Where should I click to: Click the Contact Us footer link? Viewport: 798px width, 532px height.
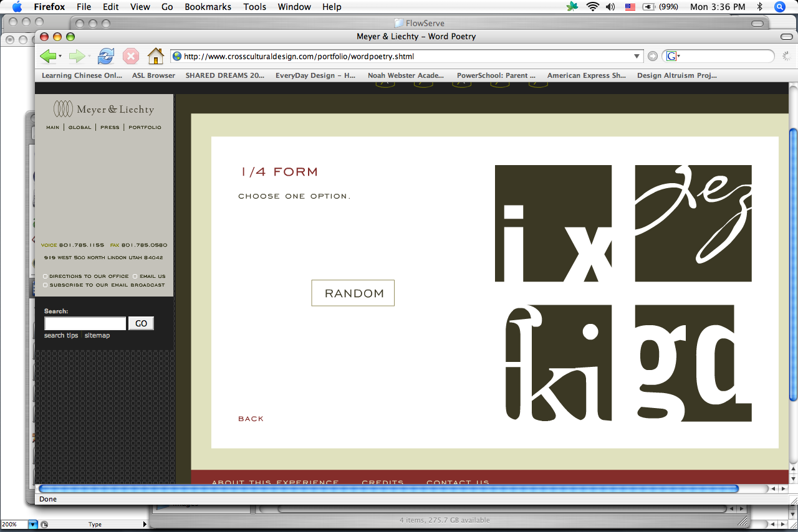458,482
